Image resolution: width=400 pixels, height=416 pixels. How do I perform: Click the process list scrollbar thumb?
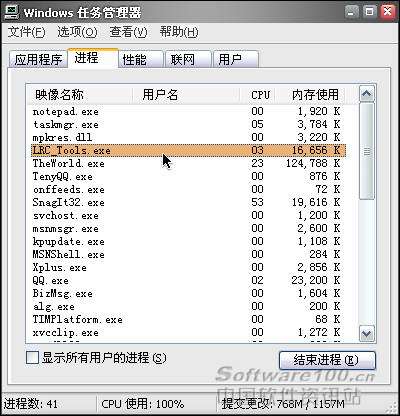click(367, 152)
